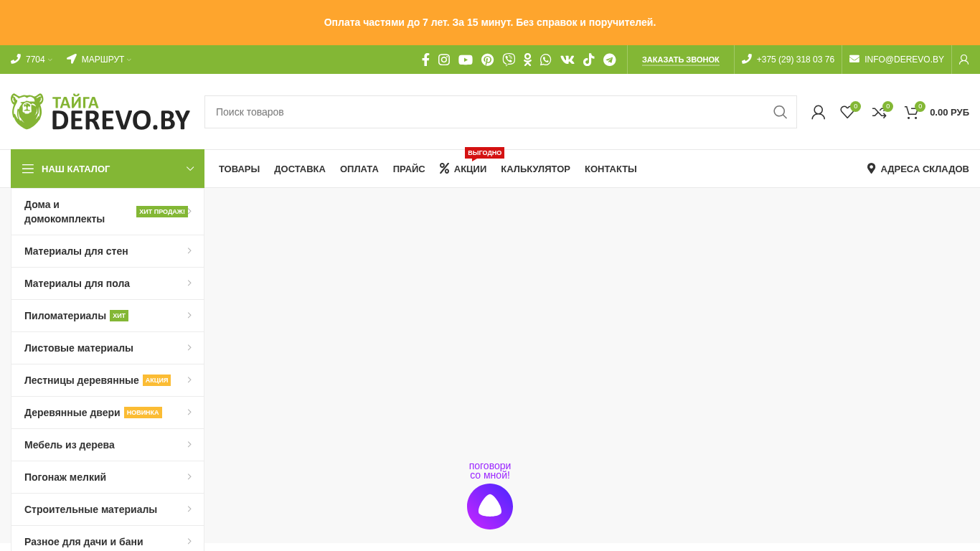Open the Facebook page icon
Image resolution: width=980 pixels, height=551 pixels.
(x=425, y=60)
